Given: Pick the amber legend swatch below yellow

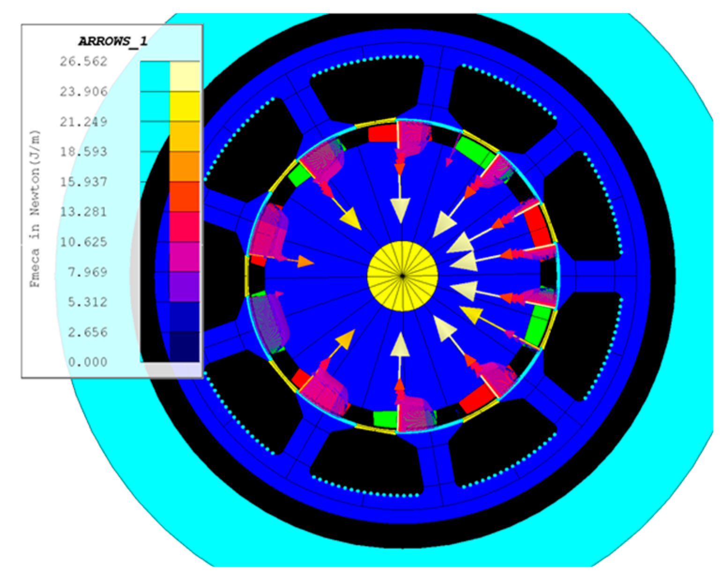Looking at the screenshot, I should (x=185, y=136).
